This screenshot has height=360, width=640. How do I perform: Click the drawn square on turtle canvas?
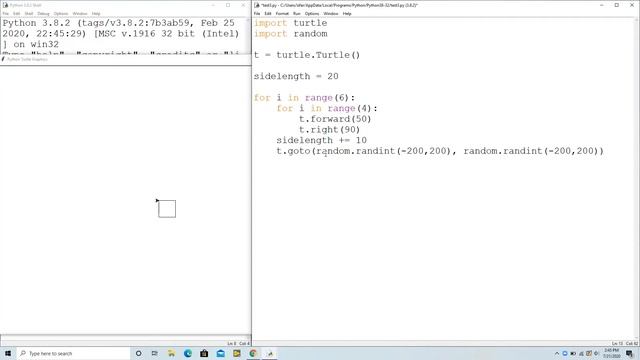[x=167, y=209]
